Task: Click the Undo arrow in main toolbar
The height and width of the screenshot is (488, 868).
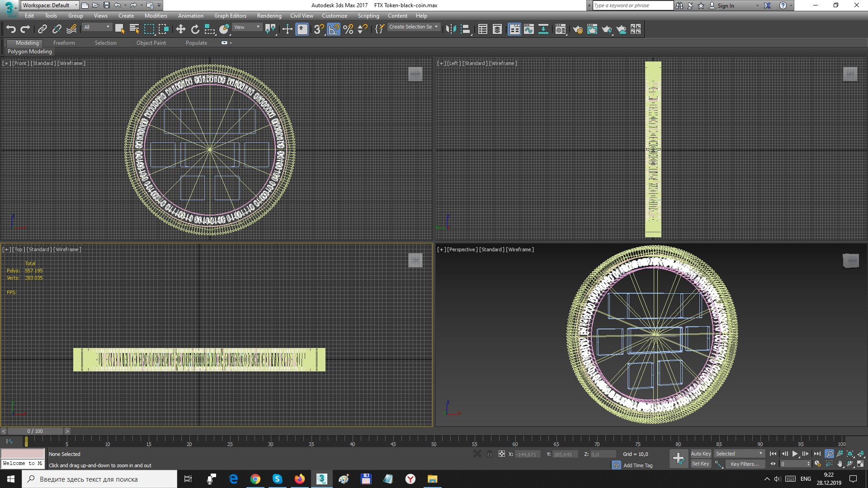Action: [11, 29]
